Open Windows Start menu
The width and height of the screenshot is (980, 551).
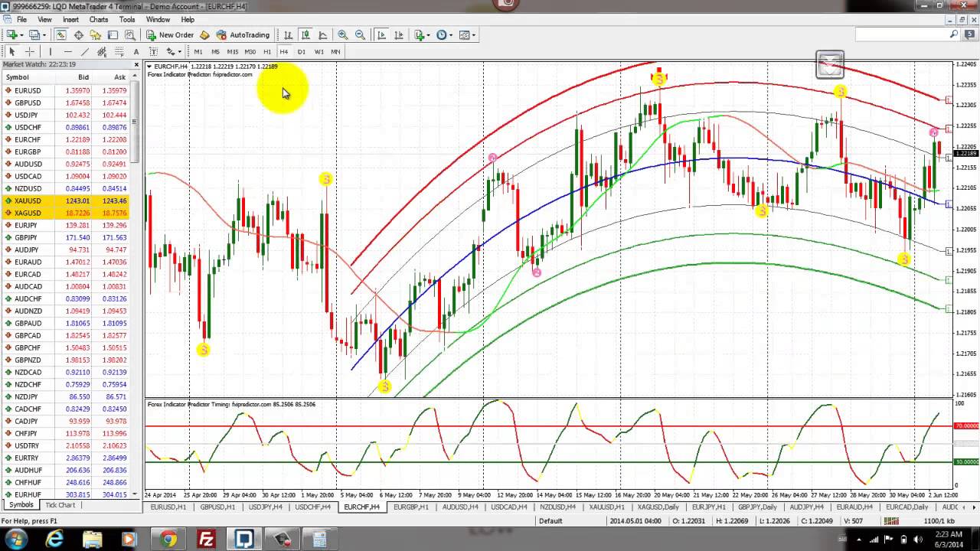16,540
